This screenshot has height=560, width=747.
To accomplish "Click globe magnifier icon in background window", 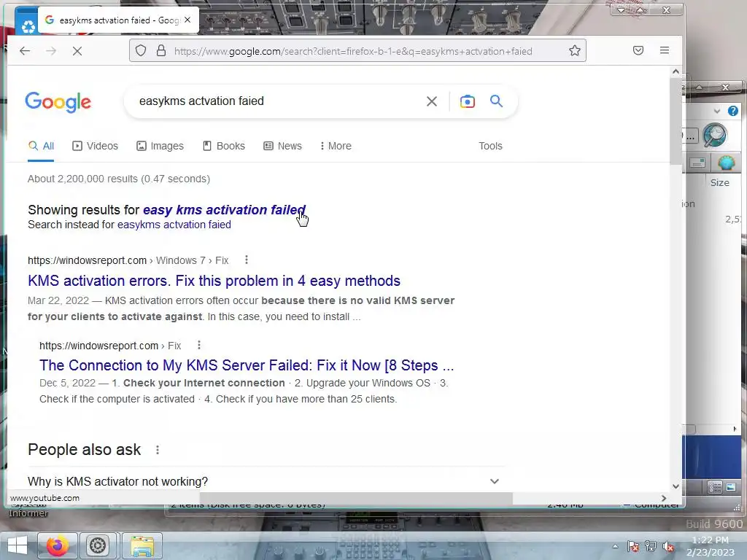I will 715,135.
